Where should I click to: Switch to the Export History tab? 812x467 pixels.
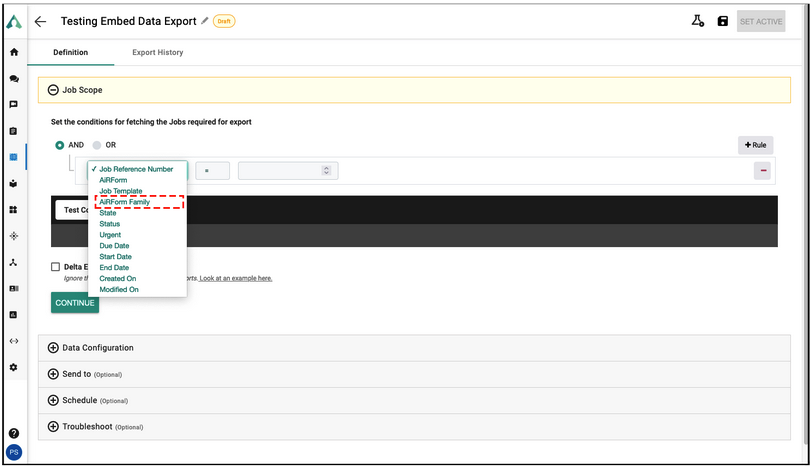[157, 52]
